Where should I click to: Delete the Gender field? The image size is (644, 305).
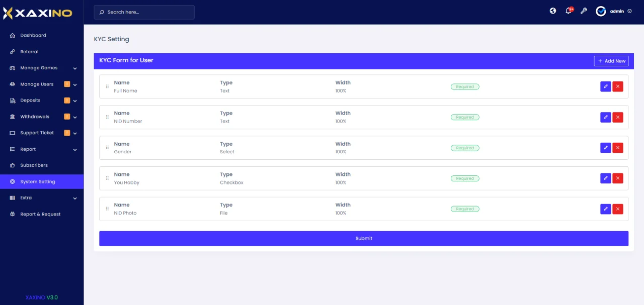(618, 148)
